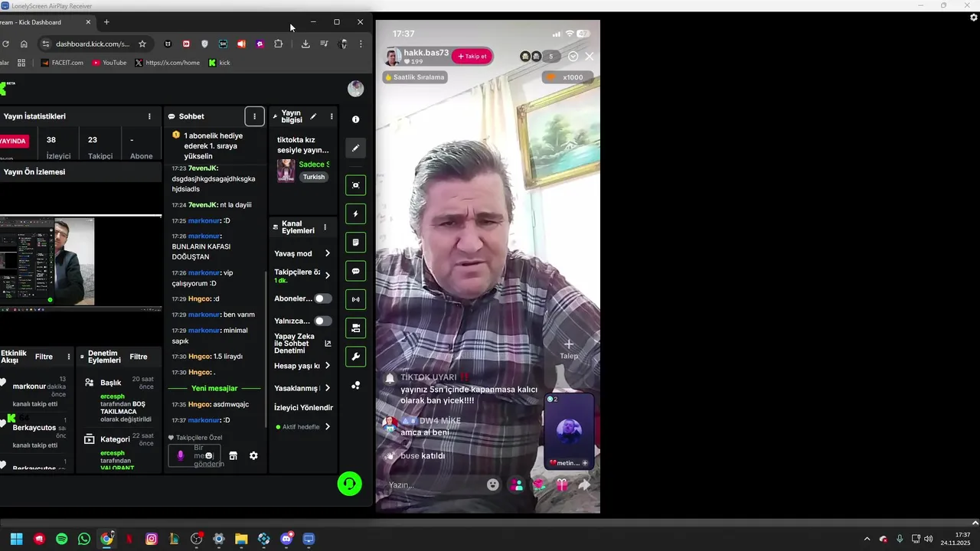Open Yayın bilgisi three-dot menu
This screenshot has height=551, width=980.
tap(332, 116)
